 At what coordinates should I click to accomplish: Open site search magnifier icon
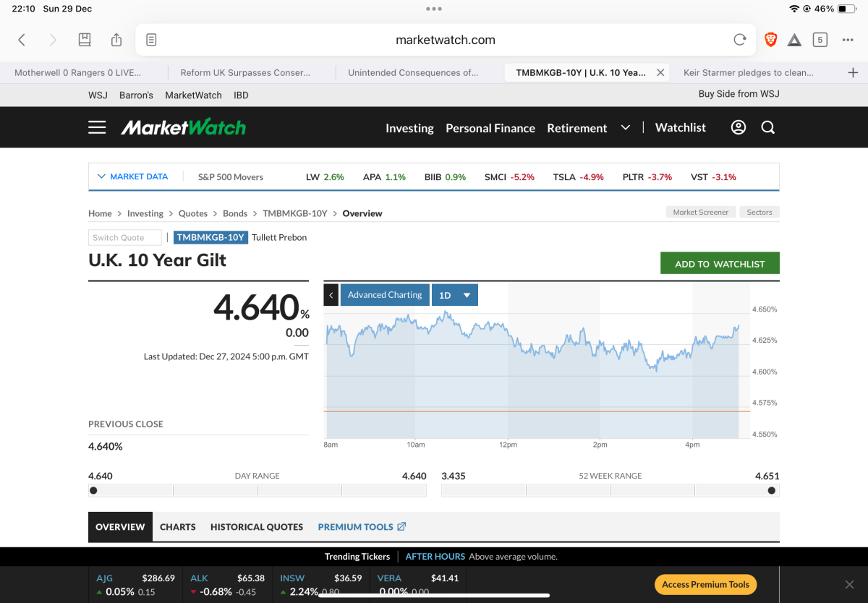pyautogui.click(x=768, y=127)
